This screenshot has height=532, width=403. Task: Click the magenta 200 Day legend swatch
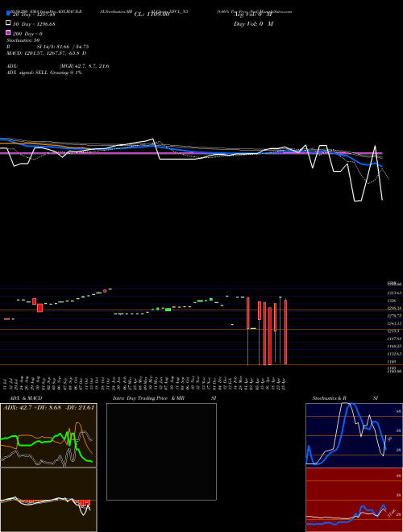pos(8,32)
